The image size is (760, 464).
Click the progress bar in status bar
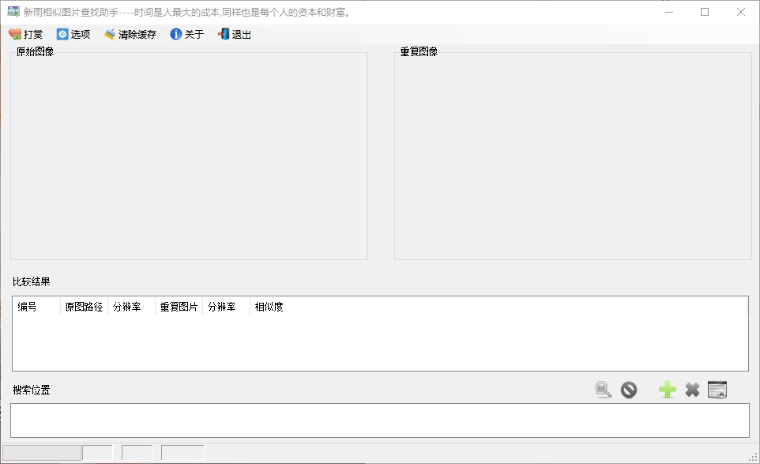42,453
